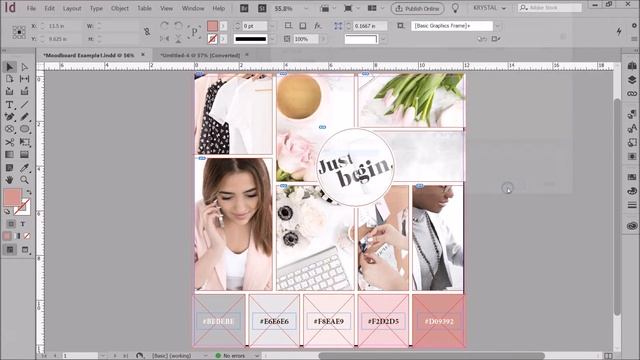Screen dimensions: 640x360
Task: Open the arrange documents dropdown
Action: click(x=375, y=8)
